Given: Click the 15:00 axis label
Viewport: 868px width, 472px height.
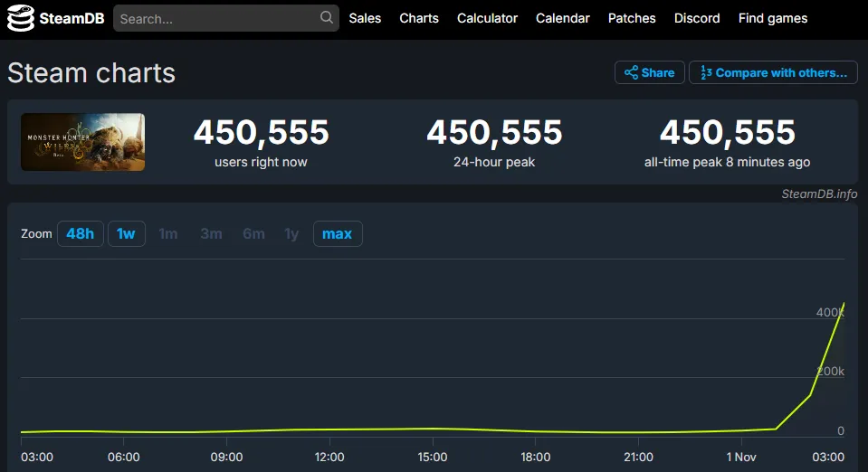Looking at the screenshot, I should coord(433,457).
